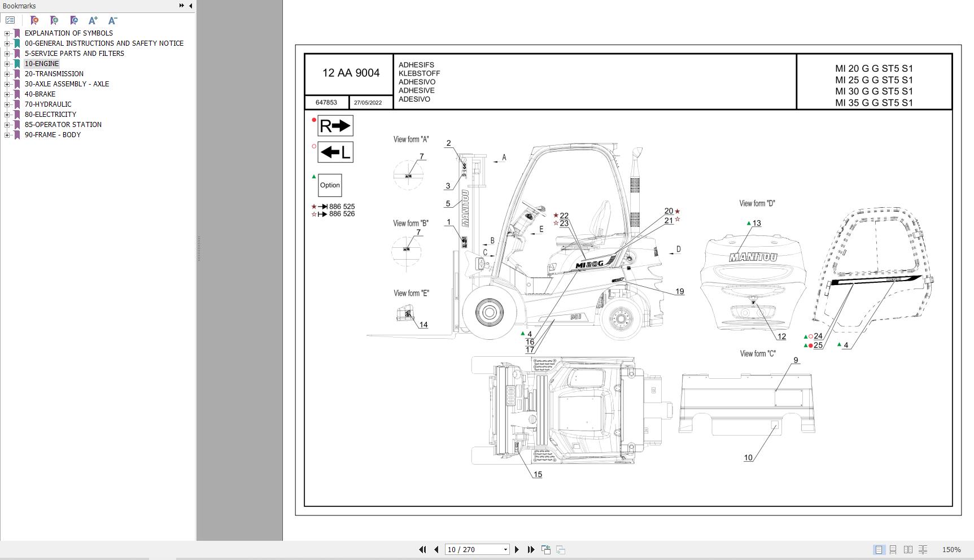This screenshot has height=560, width=974.
Task: Click the R right-side arrow symbol
Action: click(335, 126)
